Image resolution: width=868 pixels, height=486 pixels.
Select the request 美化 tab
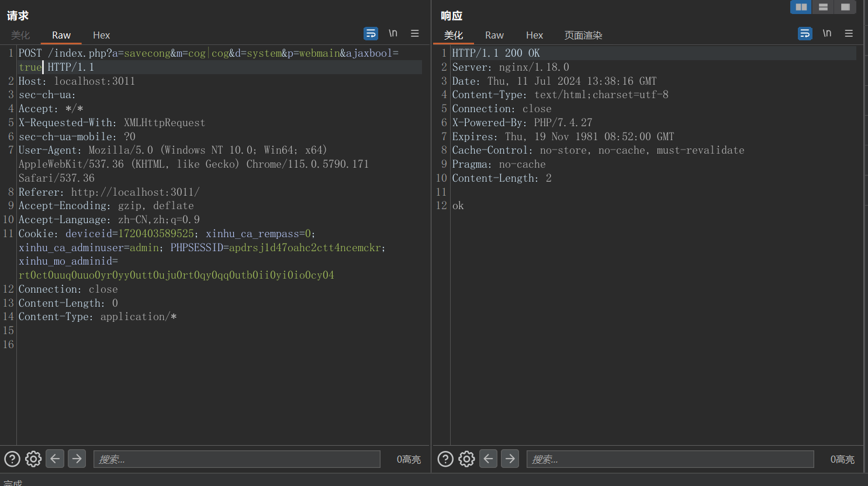20,35
